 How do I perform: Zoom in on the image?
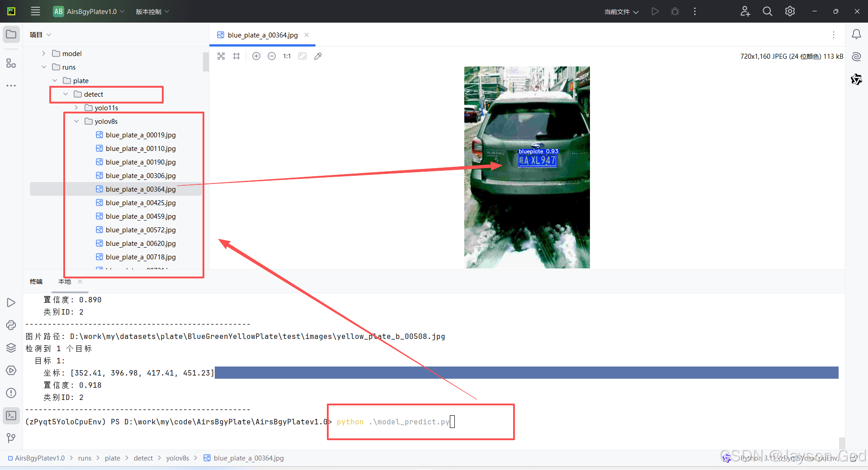pyautogui.click(x=256, y=56)
